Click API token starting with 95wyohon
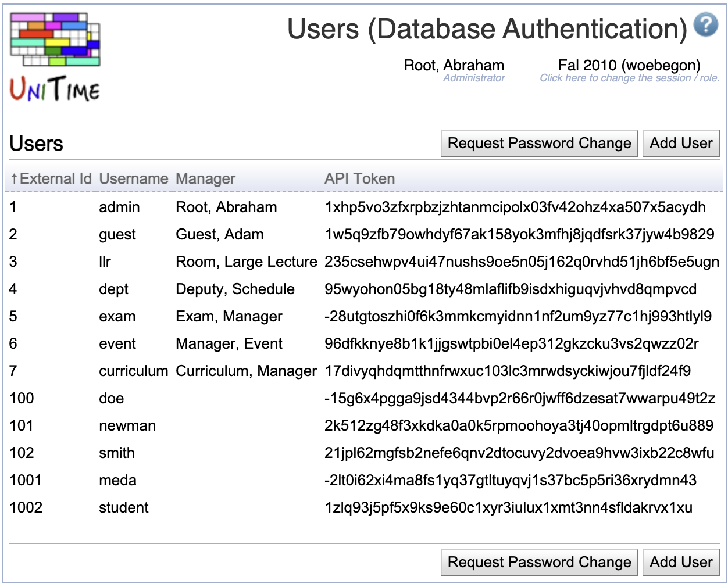The height and width of the screenshot is (587, 728). pyautogui.click(x=511, y=289)
